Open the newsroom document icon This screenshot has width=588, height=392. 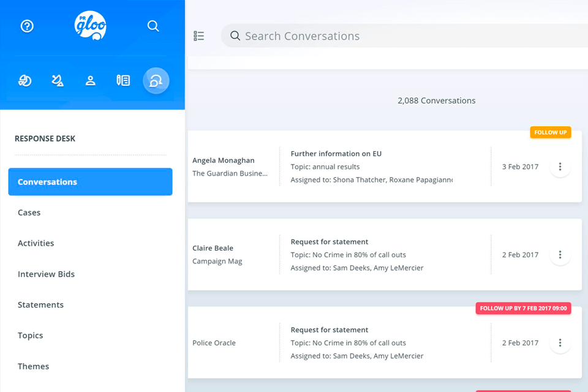(123, 80)
